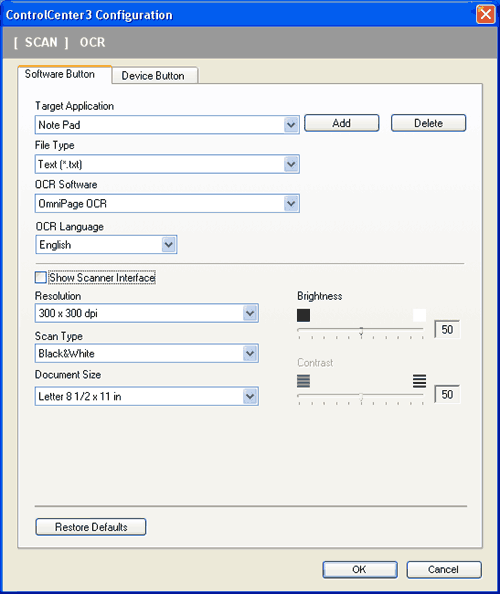Select the Software Button tab
This screenshot has width=500, height=594.
point(64,74)
